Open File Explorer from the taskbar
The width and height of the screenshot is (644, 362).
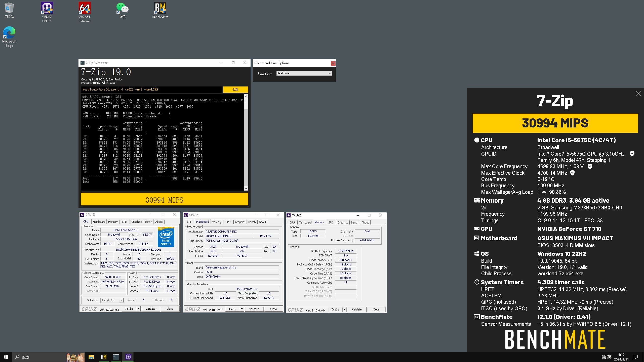pos(91,357)
